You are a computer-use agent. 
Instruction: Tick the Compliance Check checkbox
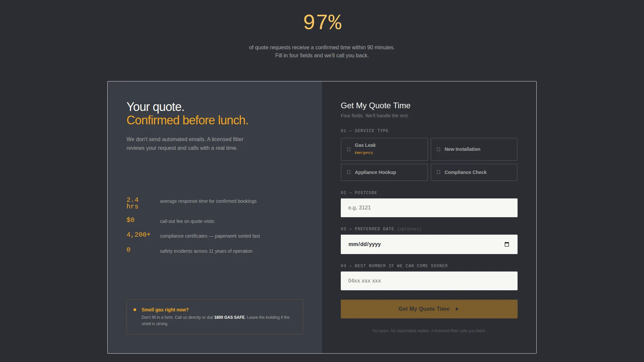(x=438, y=172)
